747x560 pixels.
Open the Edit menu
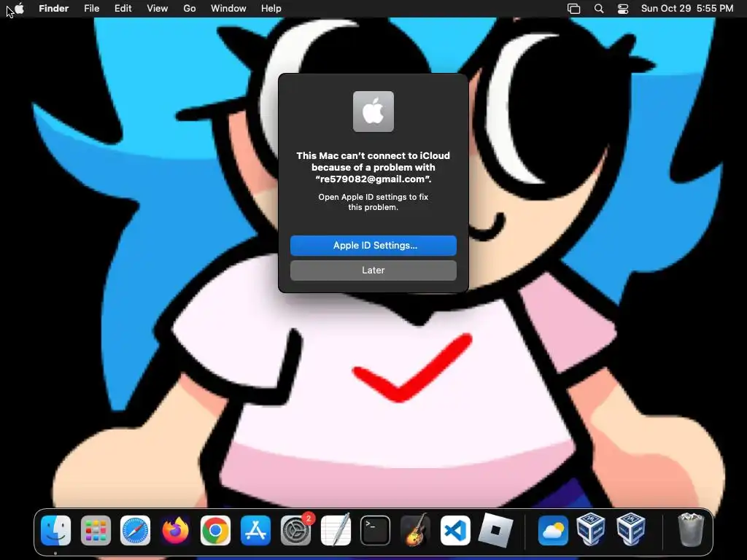123,9
